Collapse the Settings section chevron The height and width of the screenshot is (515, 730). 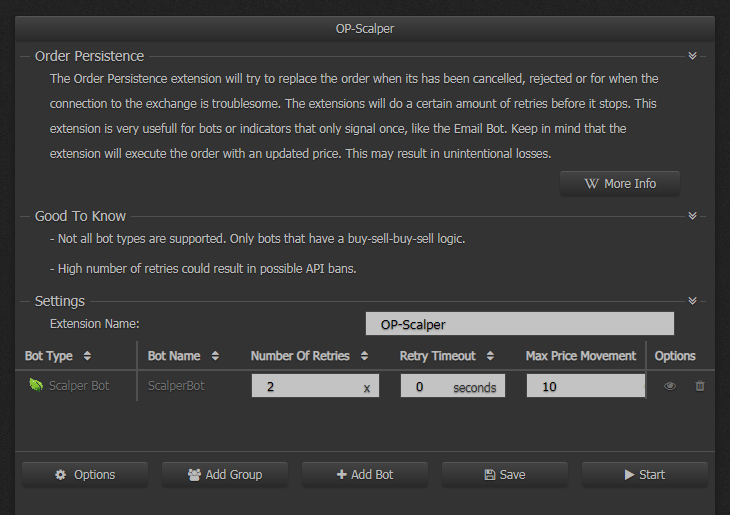coord(692,301)
